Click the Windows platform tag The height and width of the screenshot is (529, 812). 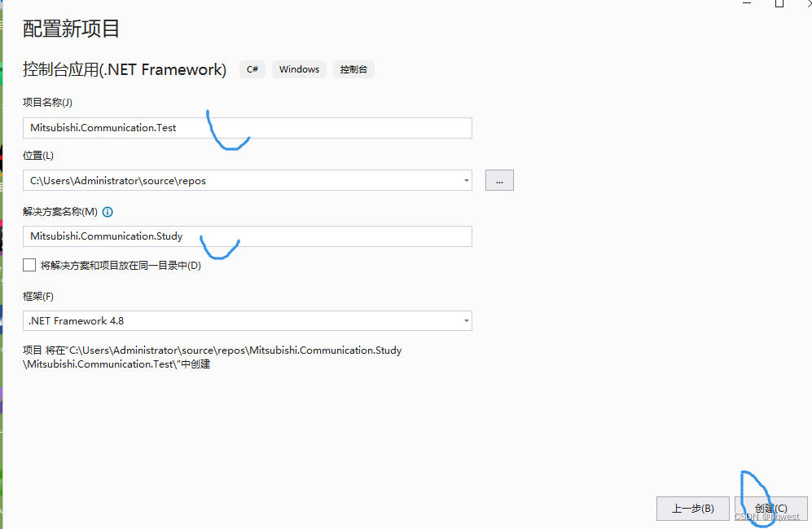coord(300,69)
